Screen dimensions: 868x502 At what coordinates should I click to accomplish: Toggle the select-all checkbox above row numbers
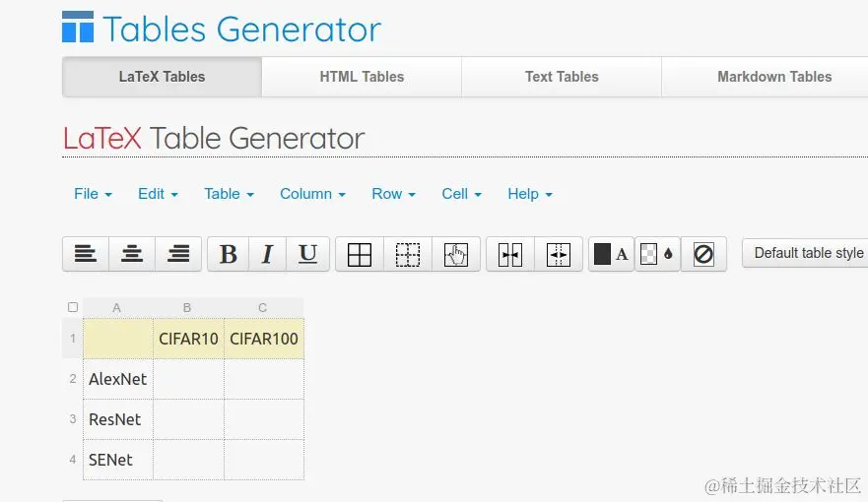[73, 307]
